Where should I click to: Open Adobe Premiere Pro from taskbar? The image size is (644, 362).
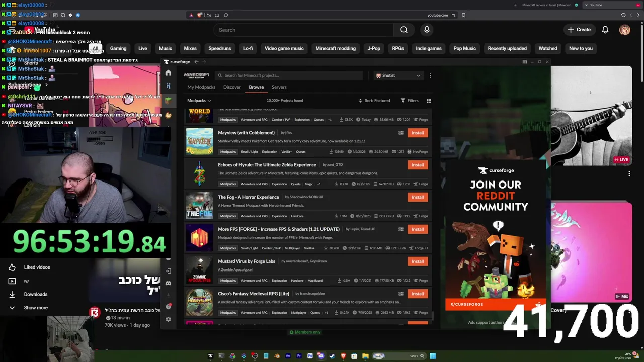pyautogui.click(x=299, y=356)
